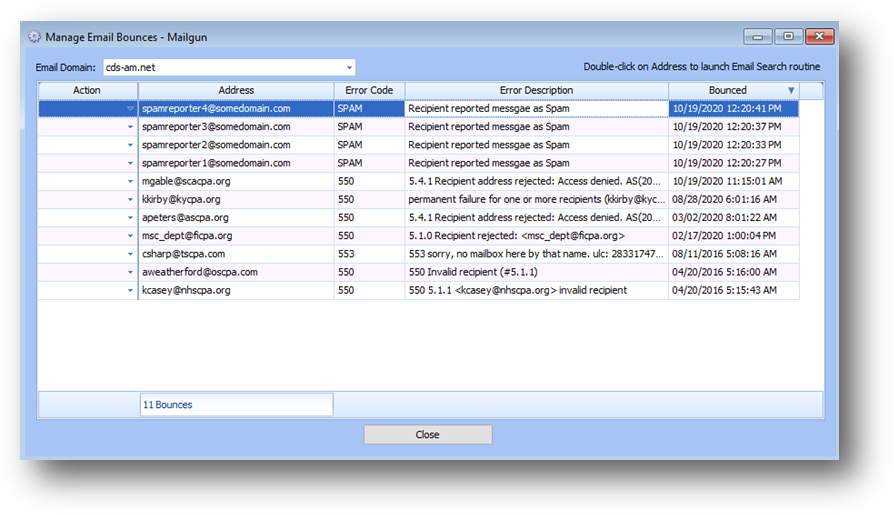The height and width of the screenshot is (515, 894).
Task: Close window with red X button
Action: coord(819,37)
